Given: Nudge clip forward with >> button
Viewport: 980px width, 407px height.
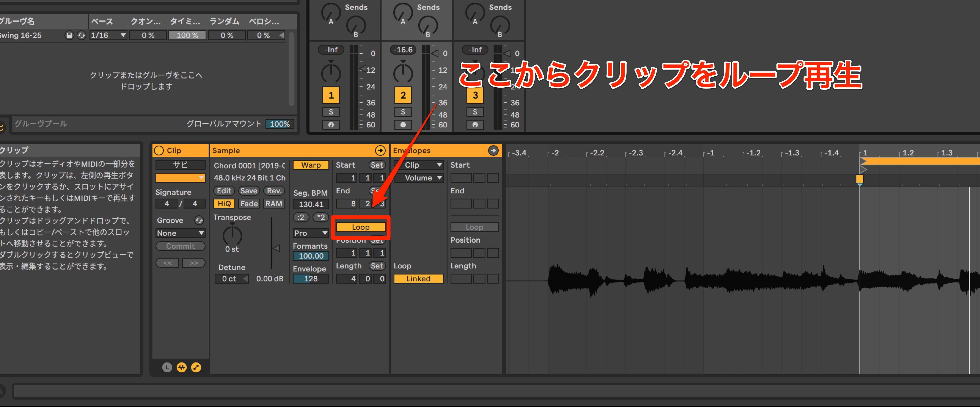Looking at the screenshot, I should click(194, 263).
